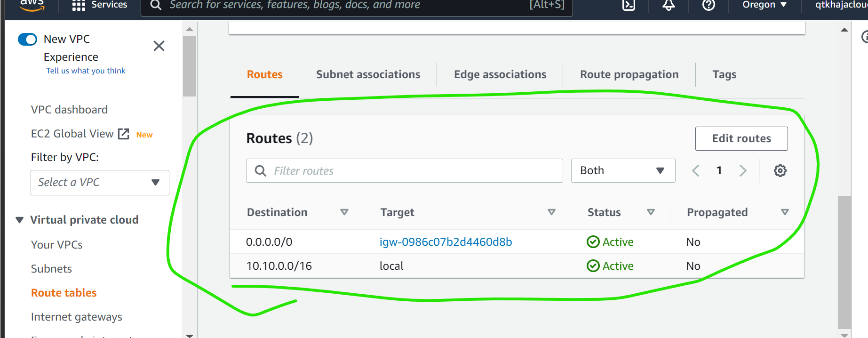The height and width of the screenshot is (338, 868).
Task: Open the igw-0986c07b2d4460d8b target link
Action: pyautogui.click(x=446, y=242)
